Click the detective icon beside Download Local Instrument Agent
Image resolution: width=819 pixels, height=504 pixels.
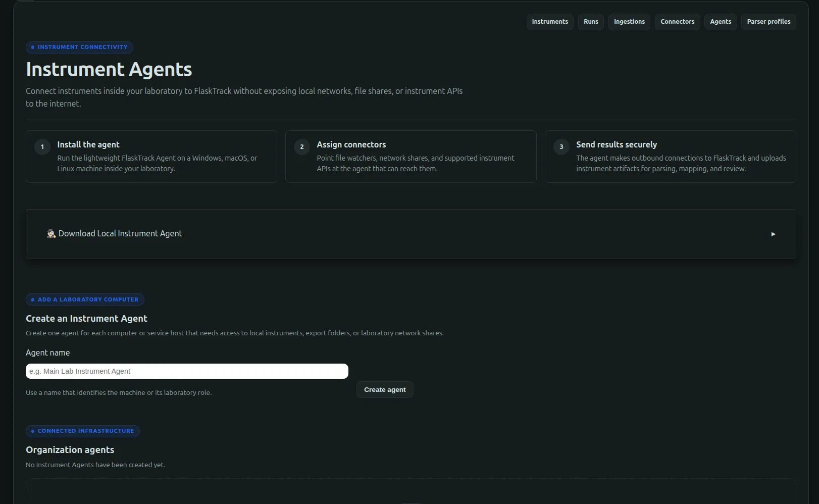(x=51, y=233)
